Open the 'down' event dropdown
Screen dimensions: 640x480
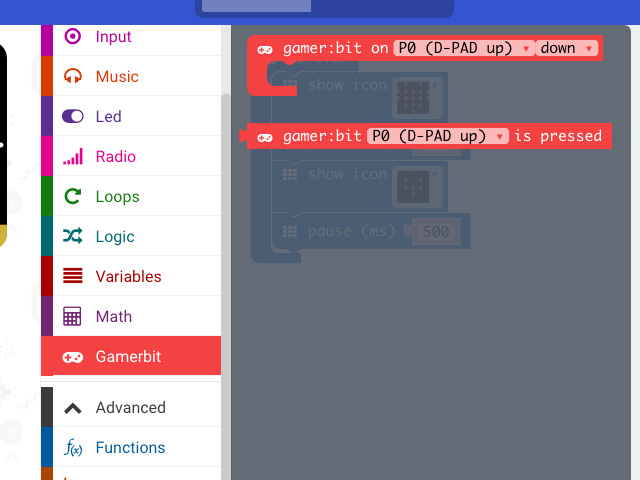pos(566,48)
